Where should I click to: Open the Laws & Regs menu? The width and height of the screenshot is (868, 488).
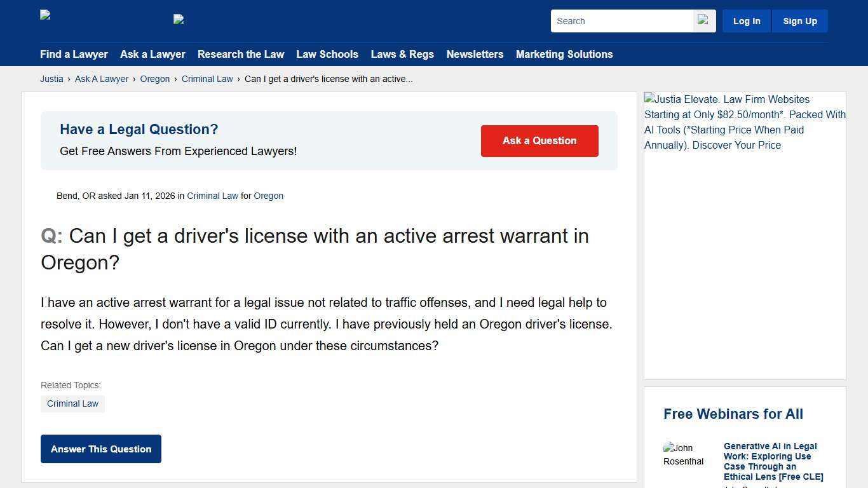click(402, 55)
